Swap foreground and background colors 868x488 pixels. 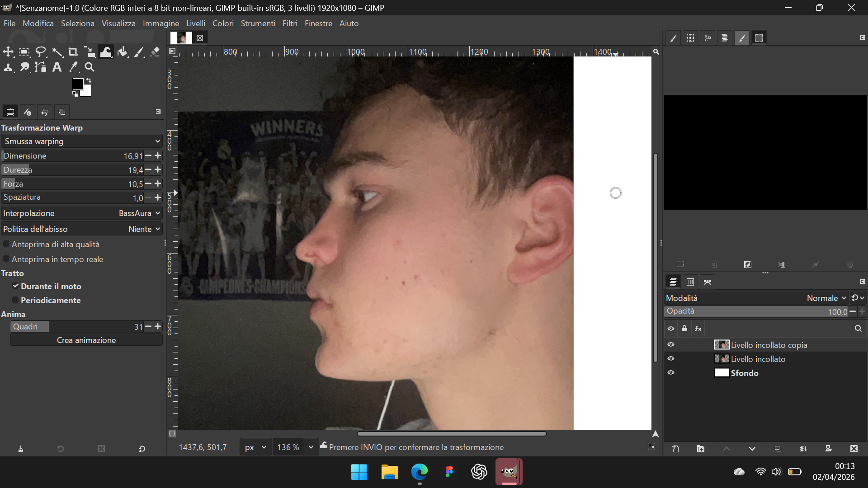(89, 80)
